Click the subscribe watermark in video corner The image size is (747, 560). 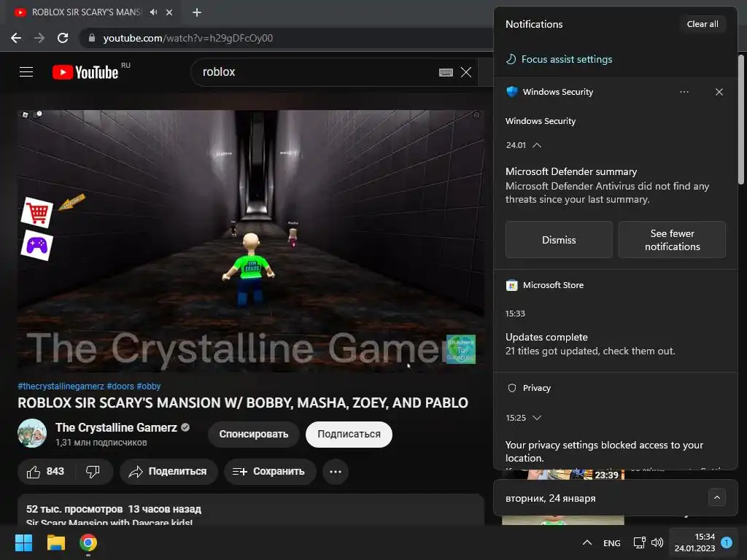coord(461,349)
